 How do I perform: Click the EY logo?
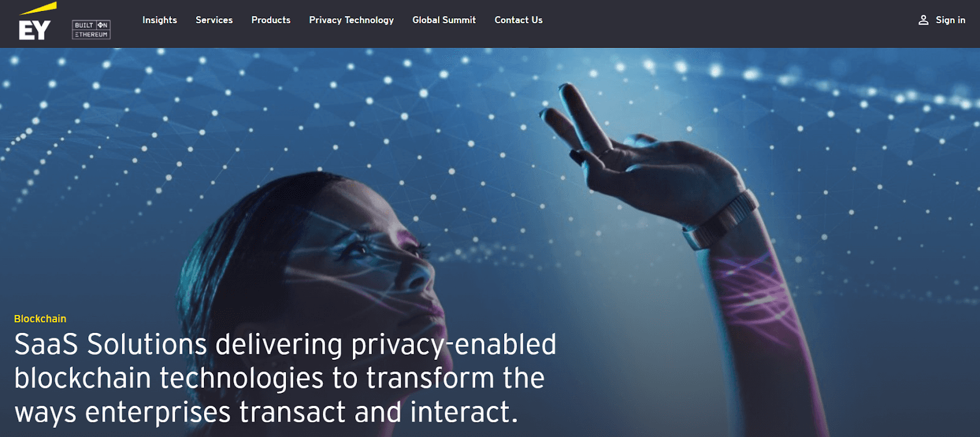(37, 21)
